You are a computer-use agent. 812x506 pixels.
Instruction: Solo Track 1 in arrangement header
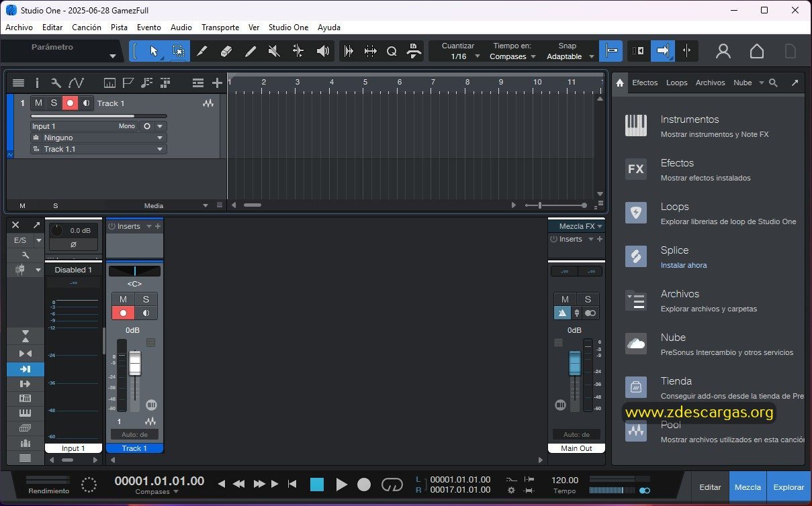click(54, 103)
